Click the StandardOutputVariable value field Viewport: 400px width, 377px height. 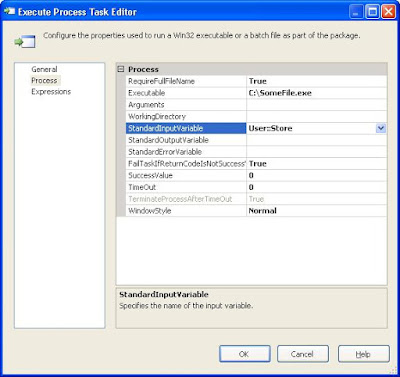[317, 140]
